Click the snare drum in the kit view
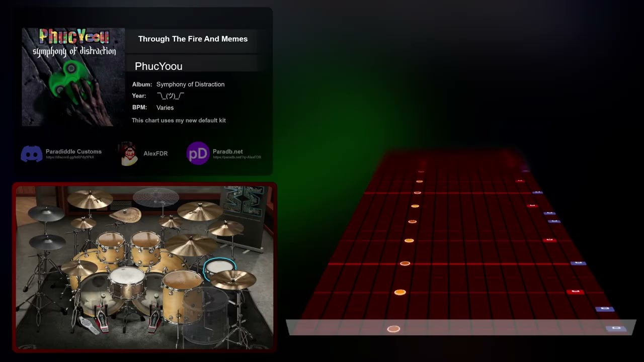644x362 pixels. click(x=127, y=284)
